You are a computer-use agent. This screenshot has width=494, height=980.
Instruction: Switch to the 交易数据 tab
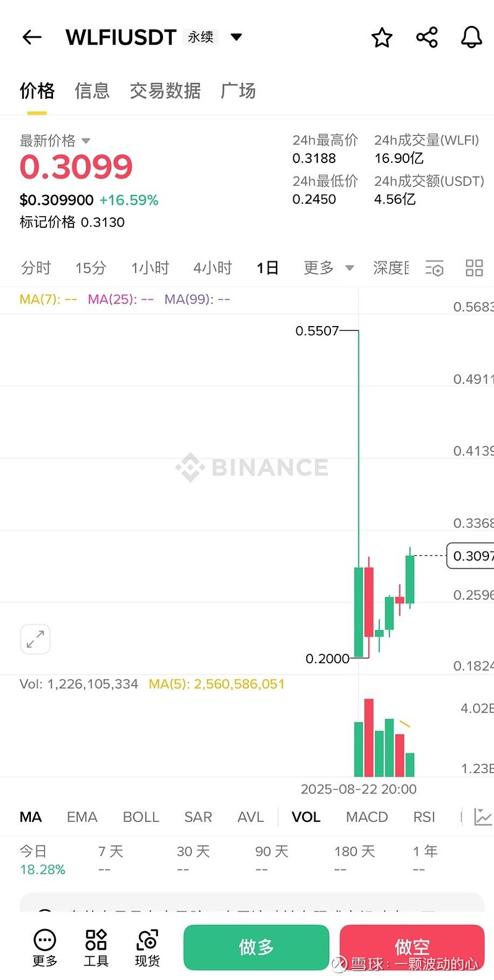point(165,91)
